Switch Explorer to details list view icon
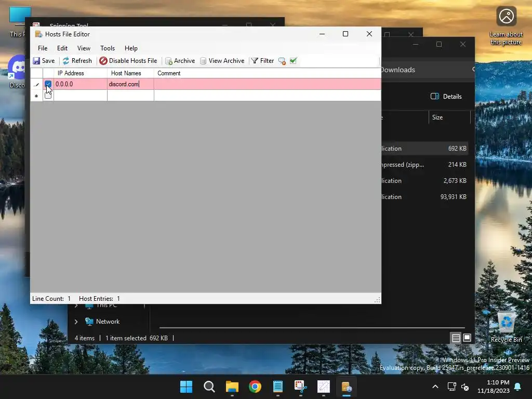Image resolution: width=532 pixels, height=399 pixels. [x=456, y=338]
